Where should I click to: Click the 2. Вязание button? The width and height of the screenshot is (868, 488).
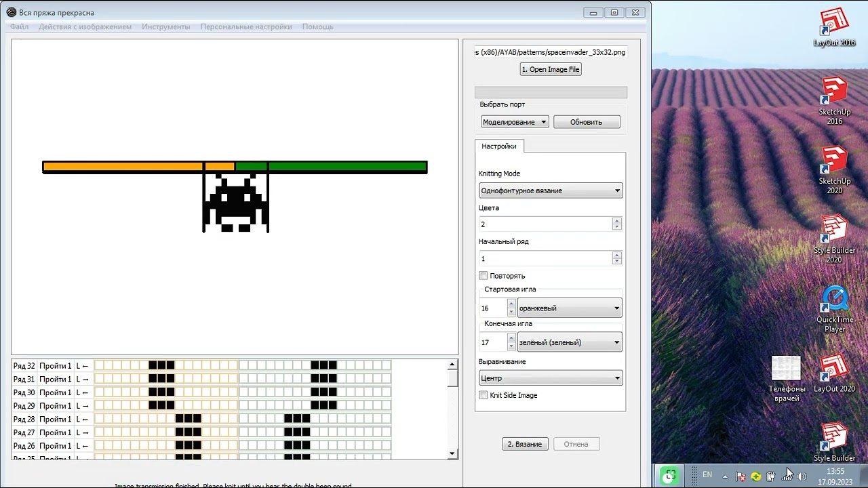pos(525,444)
